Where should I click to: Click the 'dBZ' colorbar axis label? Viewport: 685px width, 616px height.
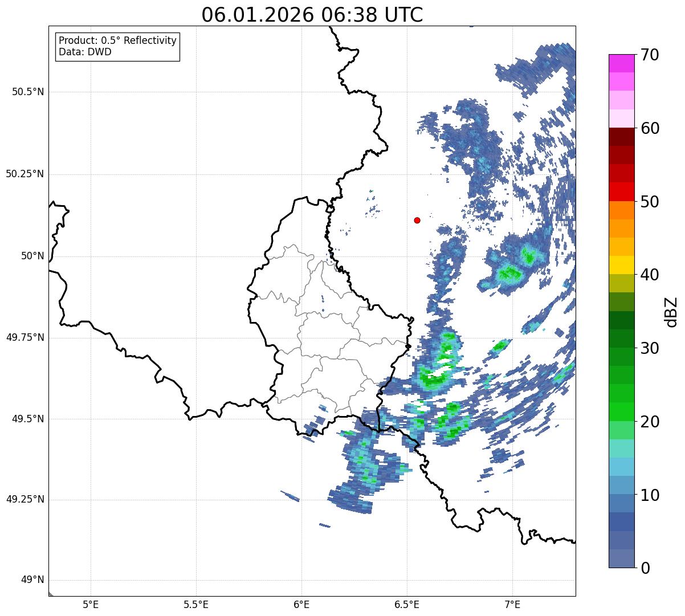tap(671, 311)
